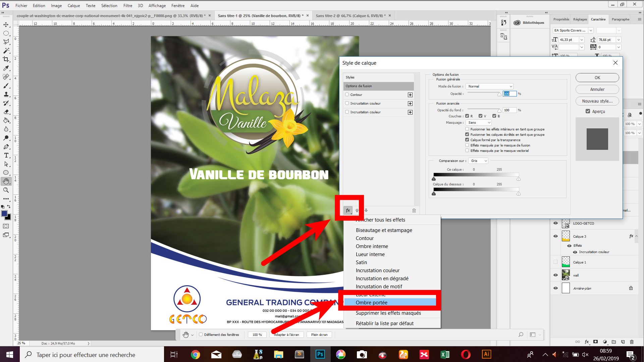
Task: Open Illustrator from the taskbar
Action: 486,354
